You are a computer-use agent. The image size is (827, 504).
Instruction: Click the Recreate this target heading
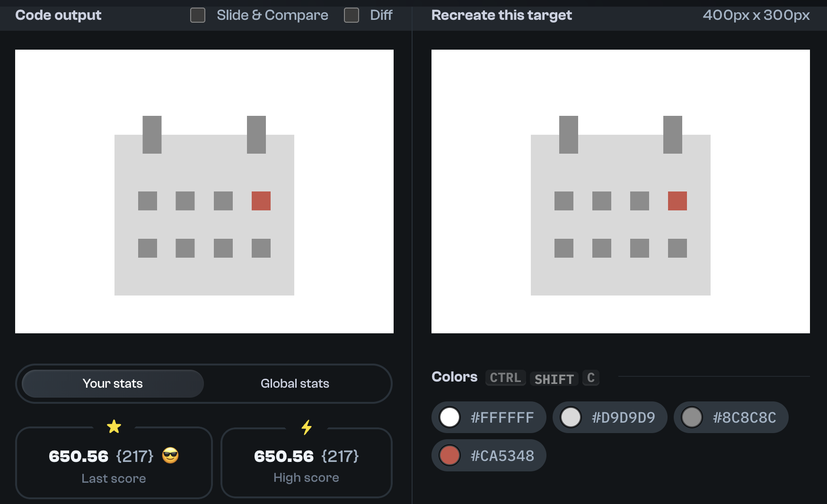pos(501,15)
